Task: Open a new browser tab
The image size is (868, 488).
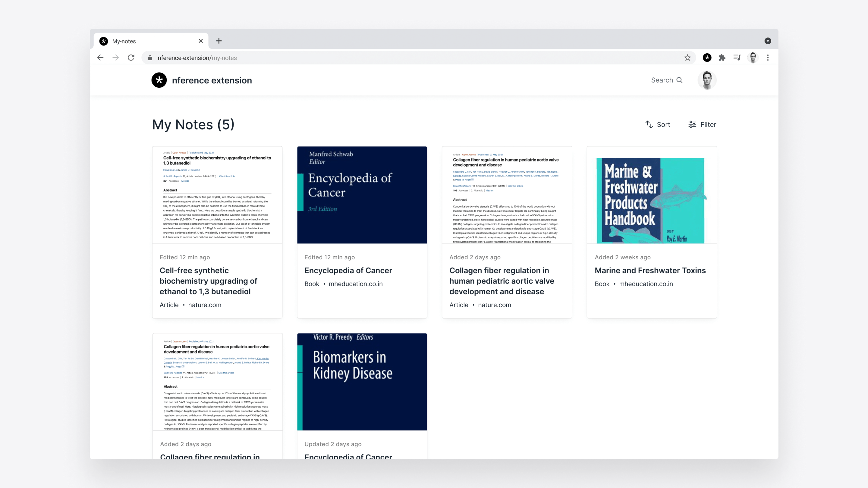Action: tap(219, 41)
